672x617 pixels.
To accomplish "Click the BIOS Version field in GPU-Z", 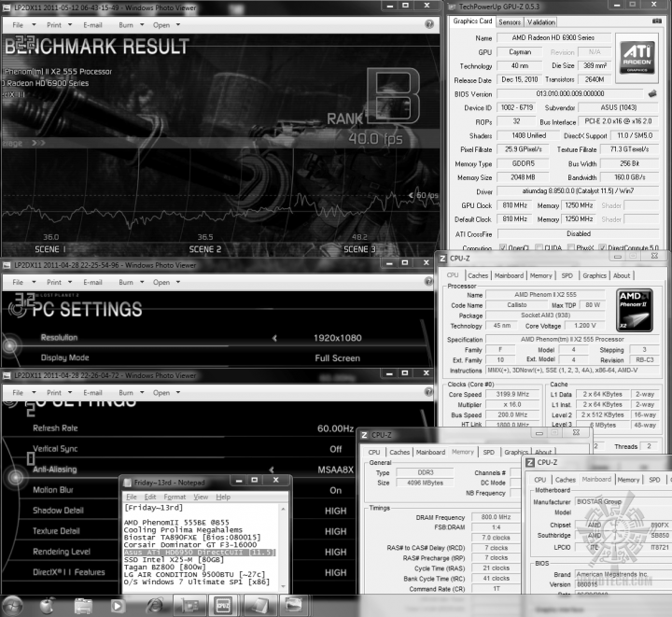I will (x=570, y=93).
